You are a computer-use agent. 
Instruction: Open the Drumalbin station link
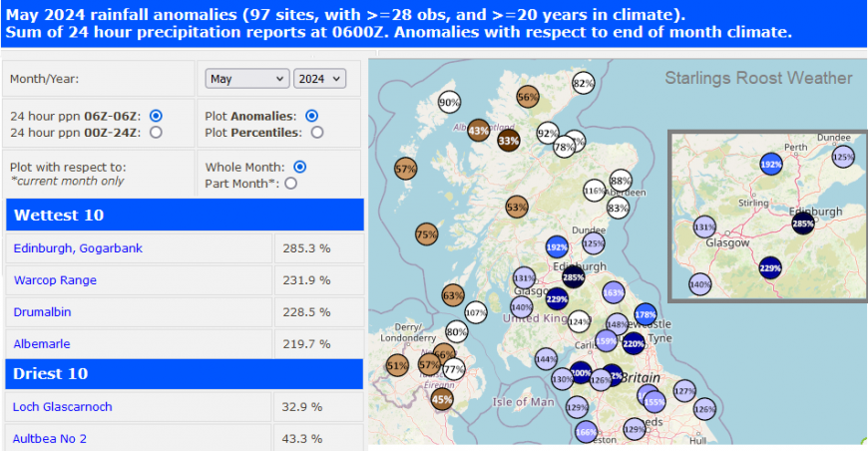42,311
